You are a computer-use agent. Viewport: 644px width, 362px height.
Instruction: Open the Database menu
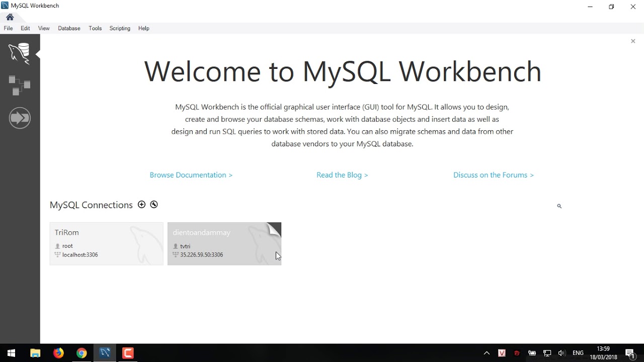69,28
